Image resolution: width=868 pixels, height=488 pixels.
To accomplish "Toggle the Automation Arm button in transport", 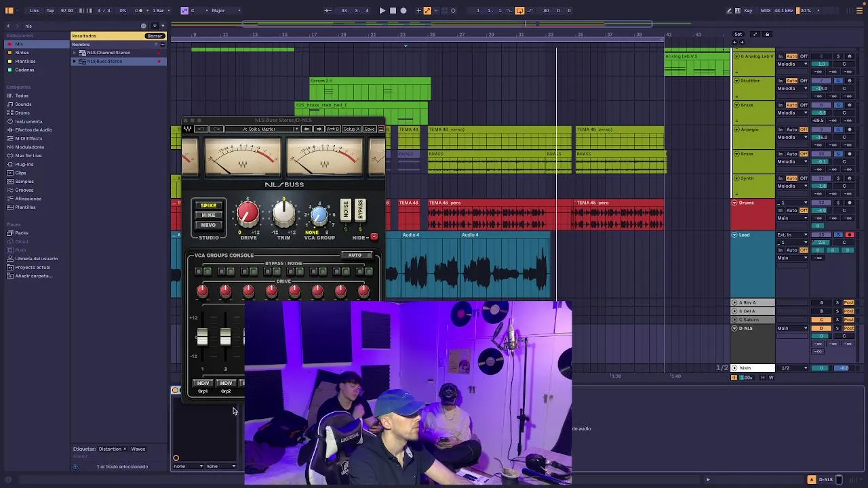I will 427,10.
